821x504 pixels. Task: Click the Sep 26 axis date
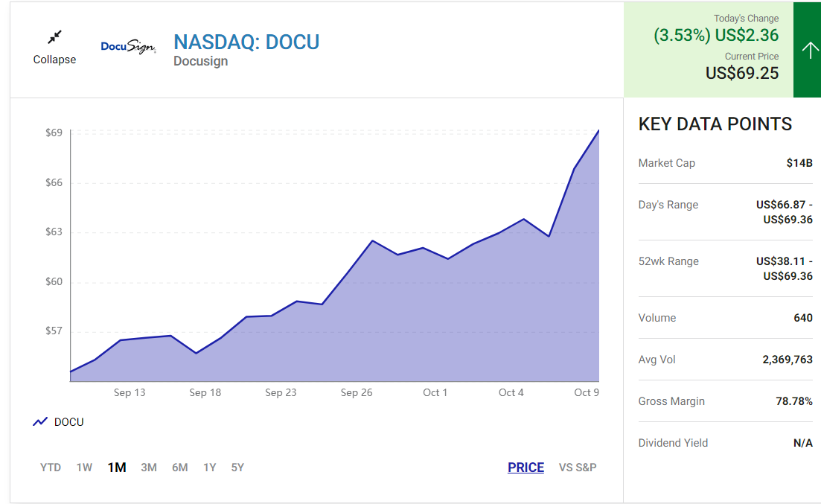[x=357, y=392]
